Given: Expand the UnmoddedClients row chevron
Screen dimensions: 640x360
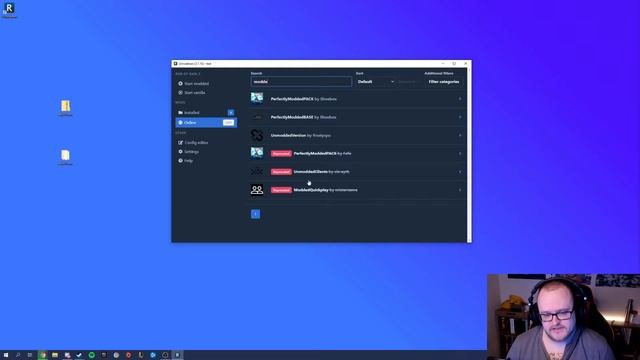Looking at the screenshot, I should (460, 172).
